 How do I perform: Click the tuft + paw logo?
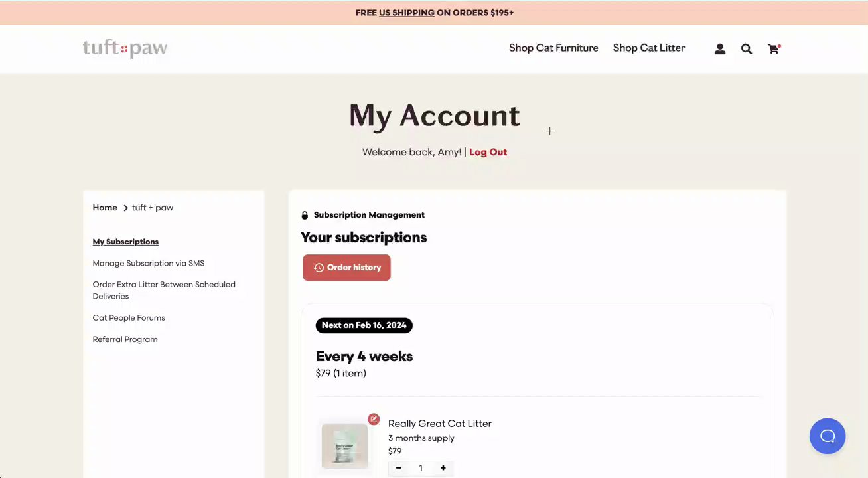pos(125,48)
